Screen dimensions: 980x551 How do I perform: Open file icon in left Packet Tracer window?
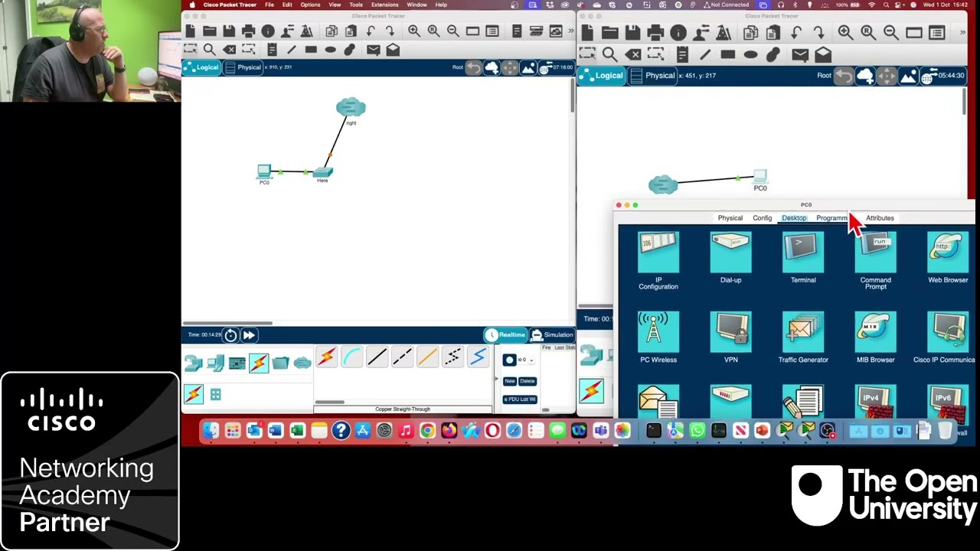coord(209,31)
